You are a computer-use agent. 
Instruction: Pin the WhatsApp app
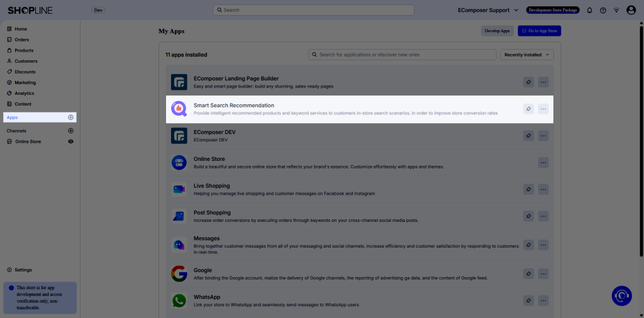point(528,300)
